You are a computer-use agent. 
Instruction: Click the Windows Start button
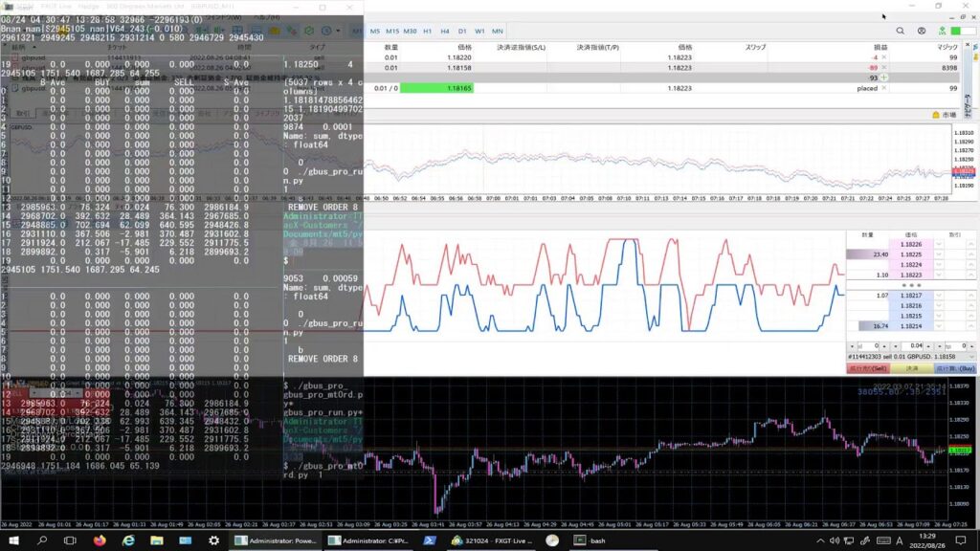[x=12, y=540]
